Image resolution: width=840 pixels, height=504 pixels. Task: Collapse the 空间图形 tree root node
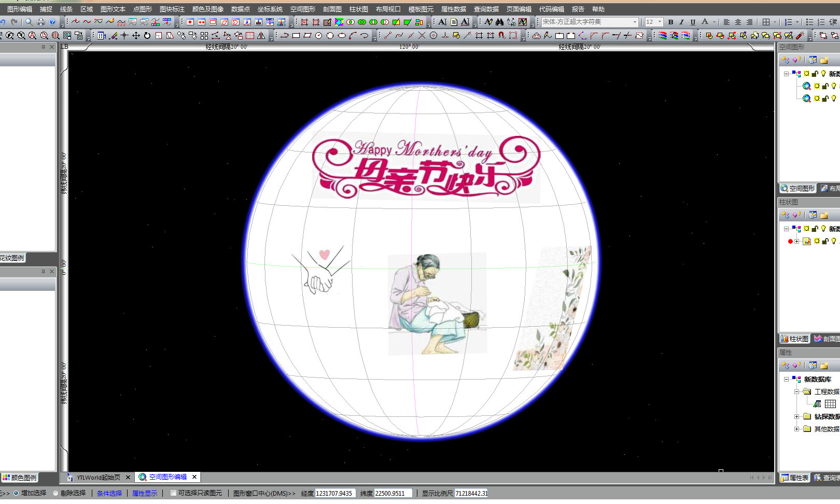pyautogui.click(x=786, y=74)
